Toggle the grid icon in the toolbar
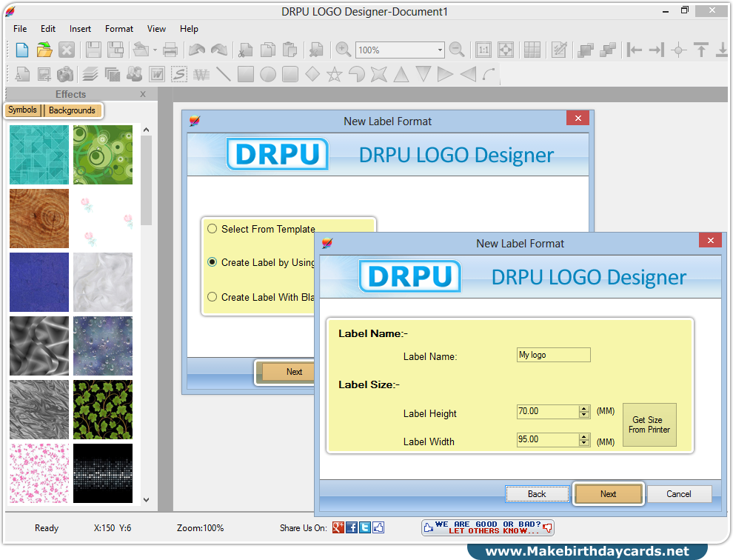Image resolution: width=733 pixels, height=560 pixels. [532, 50]
